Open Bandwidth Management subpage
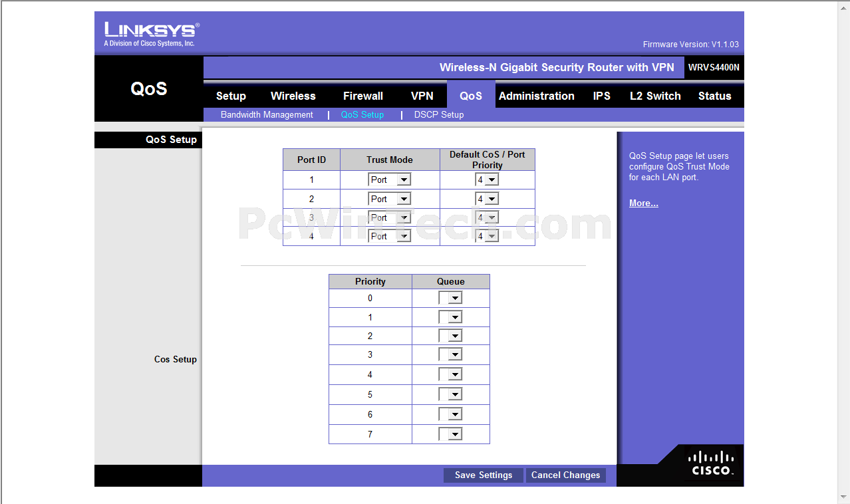Image resolution: width=850 pixels, height=504 pixels. 267,114
